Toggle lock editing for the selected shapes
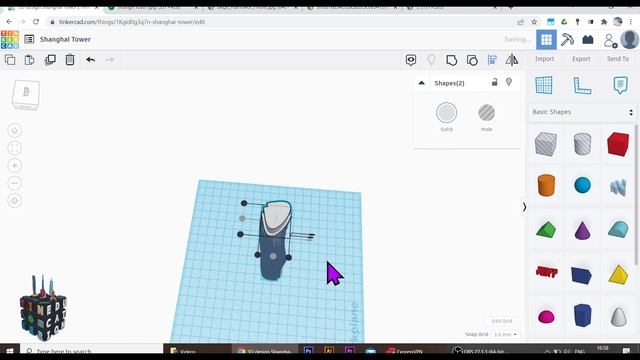640x360 pixels. pyautogui.click(x=495, y=82)
